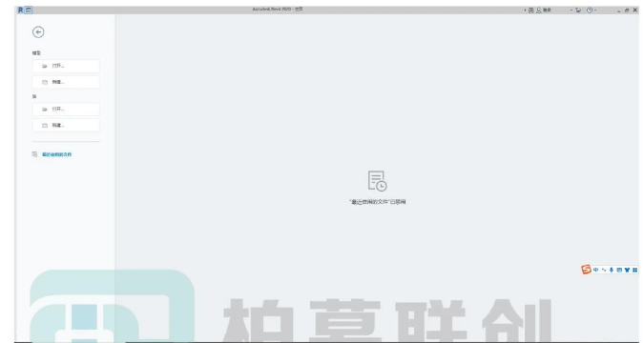
Task: Create a new model (新建 under 模型)
Action: (x=66, y=82)
